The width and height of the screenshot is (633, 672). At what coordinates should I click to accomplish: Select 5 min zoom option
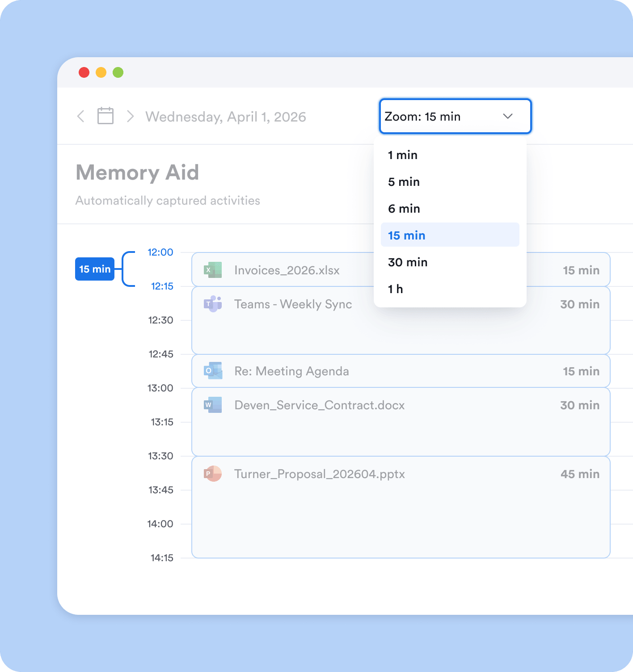[x=450, y=182]
